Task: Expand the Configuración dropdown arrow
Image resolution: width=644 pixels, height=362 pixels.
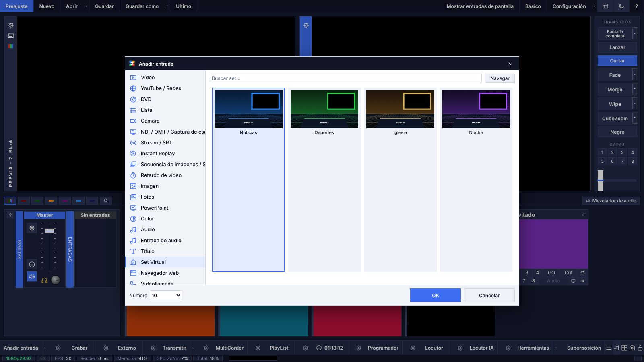Action: click(x=594, y=6)
